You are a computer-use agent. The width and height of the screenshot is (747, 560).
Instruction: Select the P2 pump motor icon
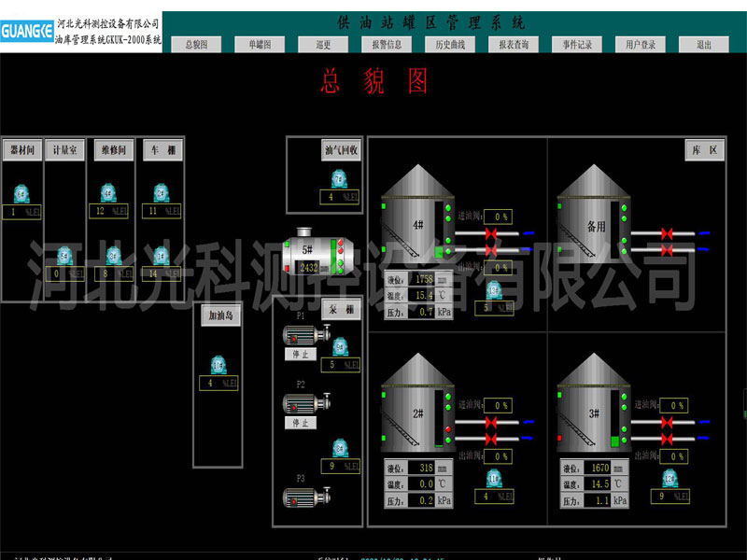pos(299,403)
